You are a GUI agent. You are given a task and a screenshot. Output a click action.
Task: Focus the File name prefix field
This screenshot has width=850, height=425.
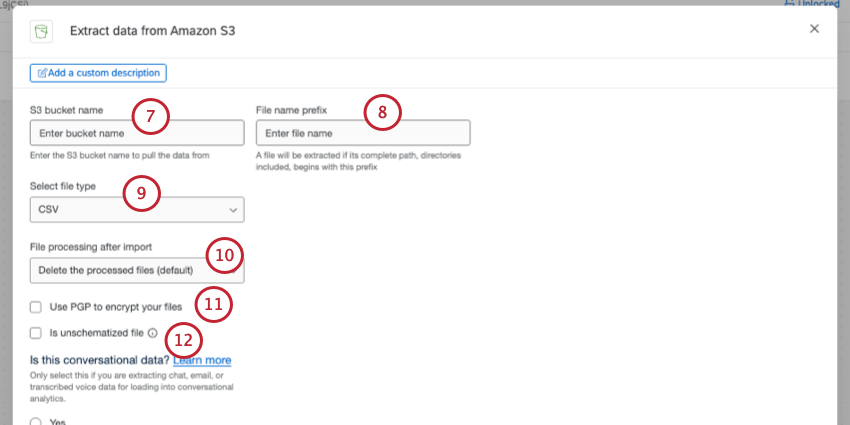pos(363,133)
